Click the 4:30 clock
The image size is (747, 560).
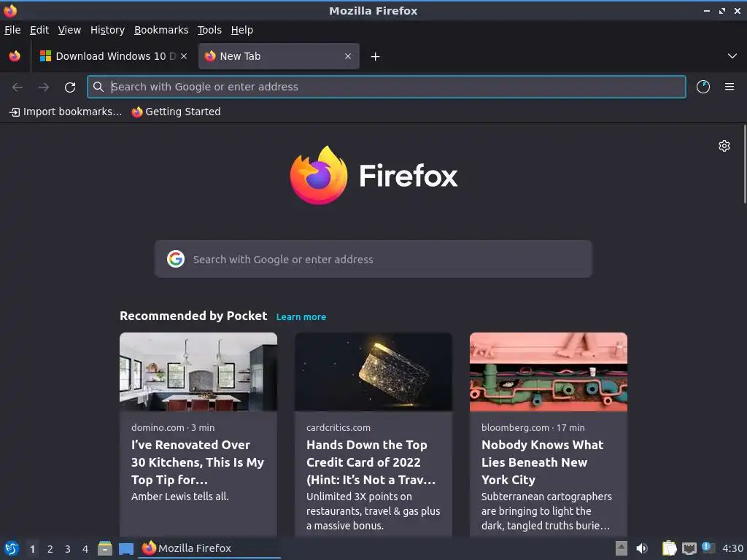tap(732, 548)
